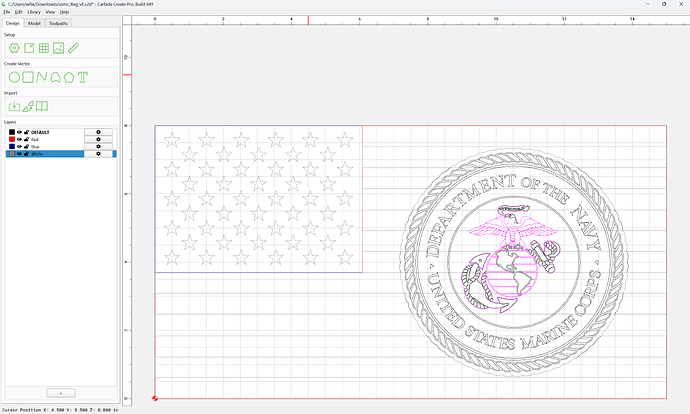Select the Curve tool
Screen dimensions: 690x414
pos(55,77)
